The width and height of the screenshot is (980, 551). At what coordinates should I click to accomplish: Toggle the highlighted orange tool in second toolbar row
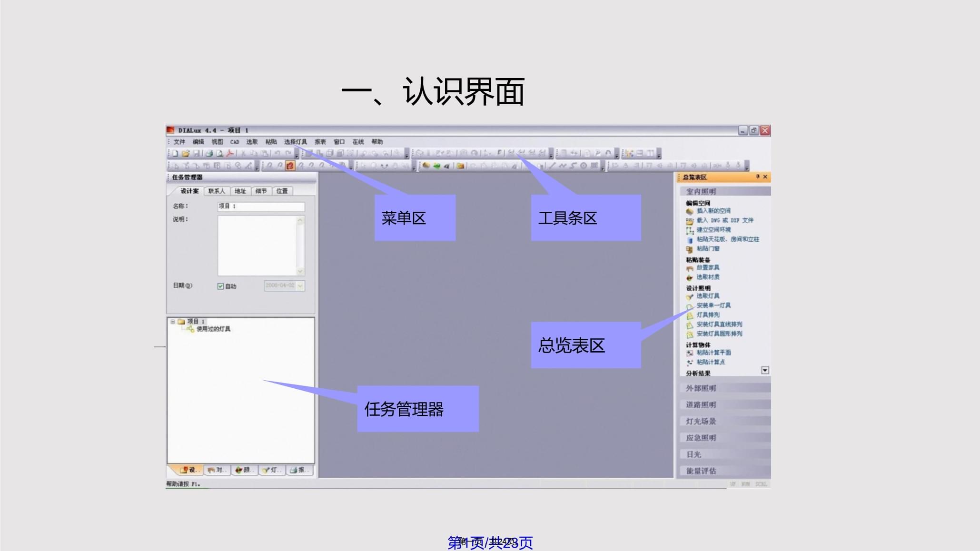tap(291, 165)
